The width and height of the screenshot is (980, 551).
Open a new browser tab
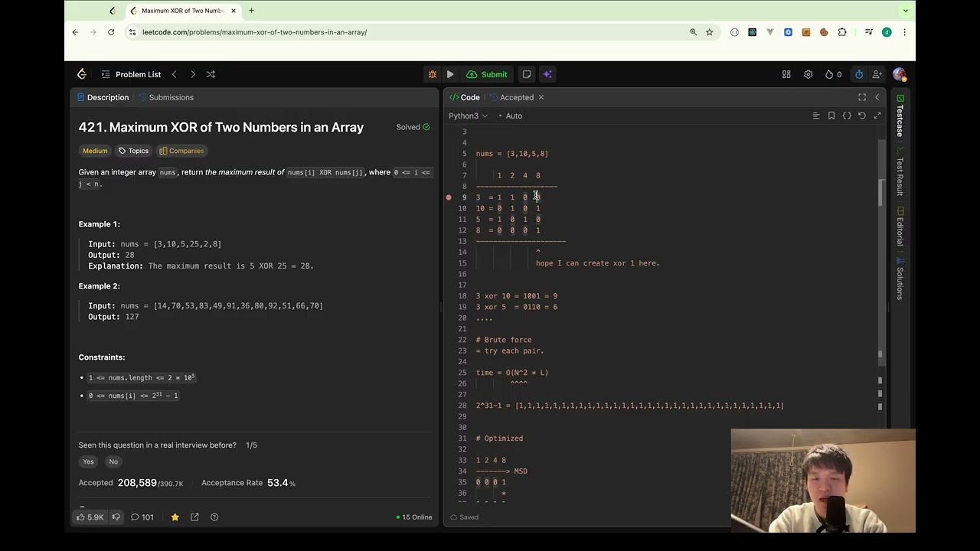pyautogui.click(x=251, y=11)
